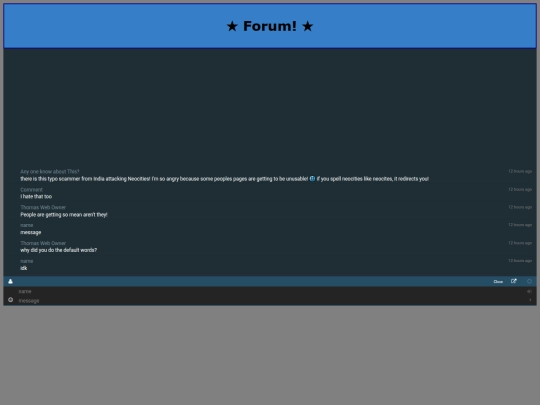
Task: Refresh the chat messages icon
Action: point(529,281)
